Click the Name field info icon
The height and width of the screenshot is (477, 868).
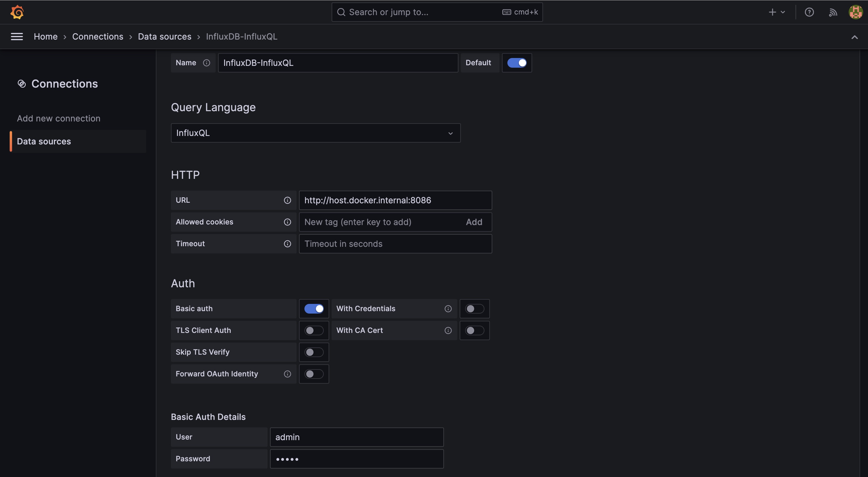(207, 63)
